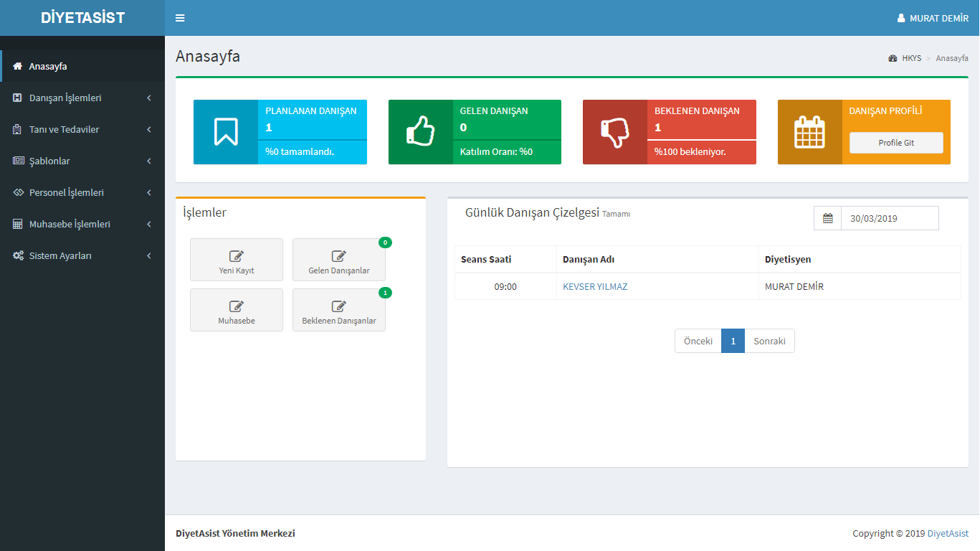This screenshot has width=980, height=551.
Task: Expand Sistem Ayarları chevron arrow
Action: tap(148, 255)
